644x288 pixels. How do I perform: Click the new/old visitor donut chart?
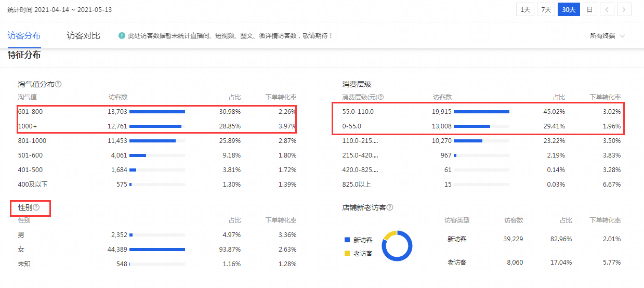(x=397, y=246)
